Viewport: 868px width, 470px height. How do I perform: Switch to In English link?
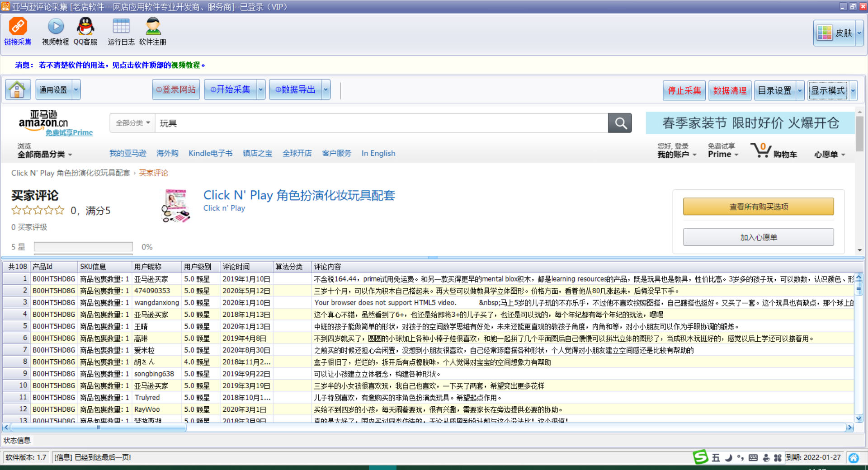(378, 153)
